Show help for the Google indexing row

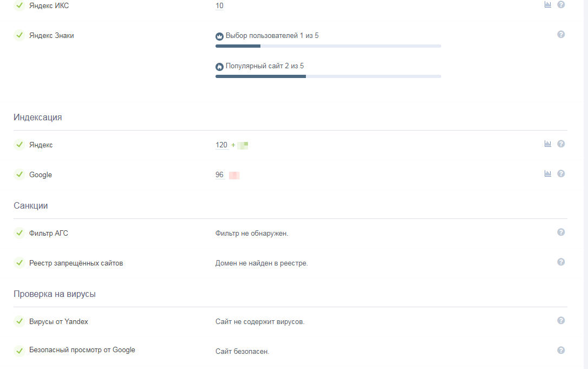pos(561,173)
